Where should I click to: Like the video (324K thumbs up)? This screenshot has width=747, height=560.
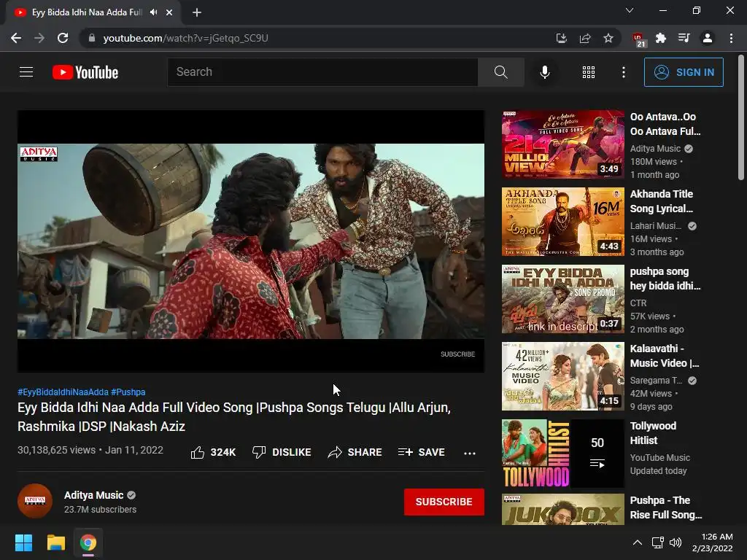pyautogui.click(x=213, y=452)
